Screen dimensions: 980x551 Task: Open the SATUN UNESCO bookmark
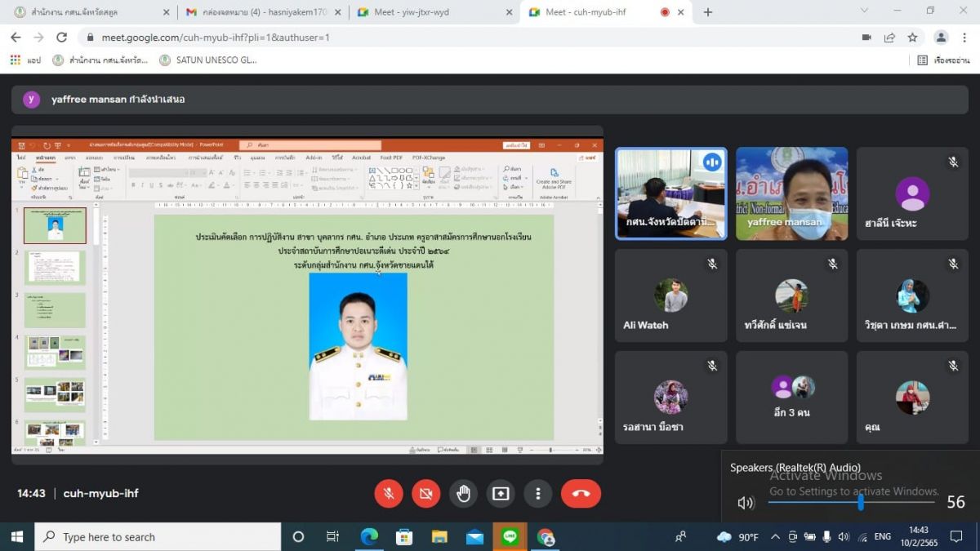click(208, 60)
